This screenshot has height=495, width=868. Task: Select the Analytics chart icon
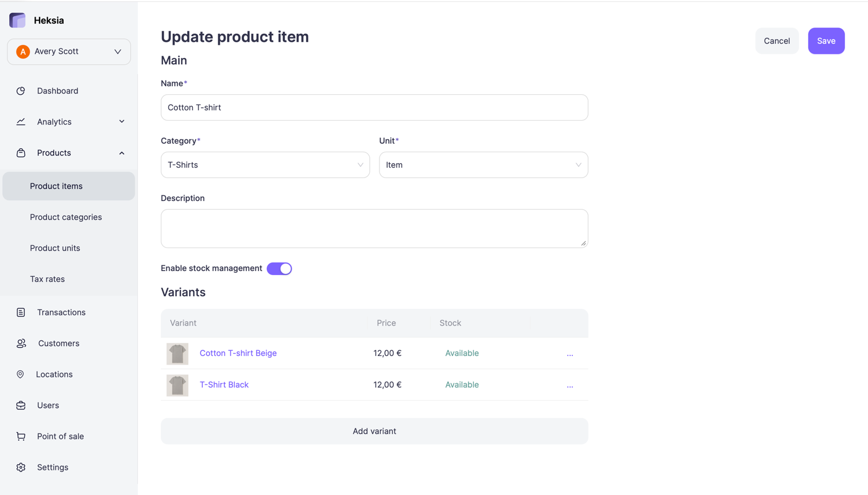21,122
